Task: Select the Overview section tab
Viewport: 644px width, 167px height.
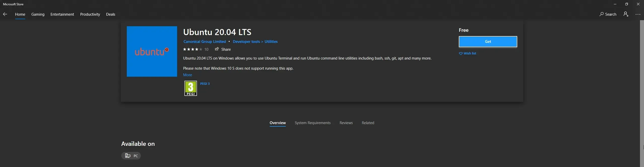Action: coord(278,123)
